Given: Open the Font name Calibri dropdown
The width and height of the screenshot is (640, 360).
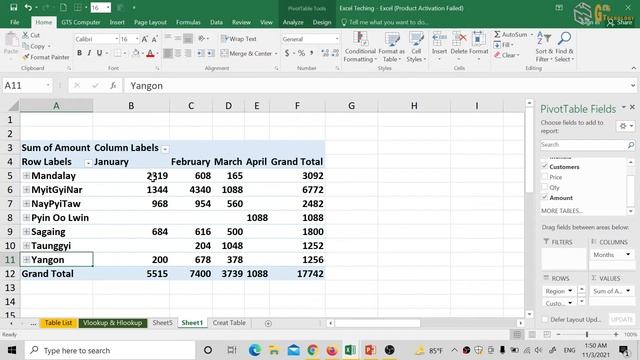Looking at the screenshot, I should 116,39.
